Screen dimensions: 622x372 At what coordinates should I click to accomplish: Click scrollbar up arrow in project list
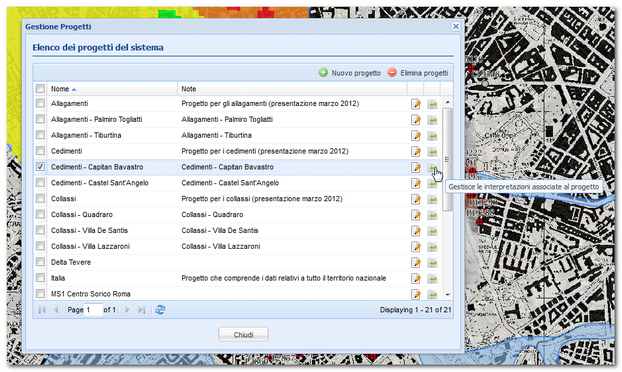coord(447,102)
